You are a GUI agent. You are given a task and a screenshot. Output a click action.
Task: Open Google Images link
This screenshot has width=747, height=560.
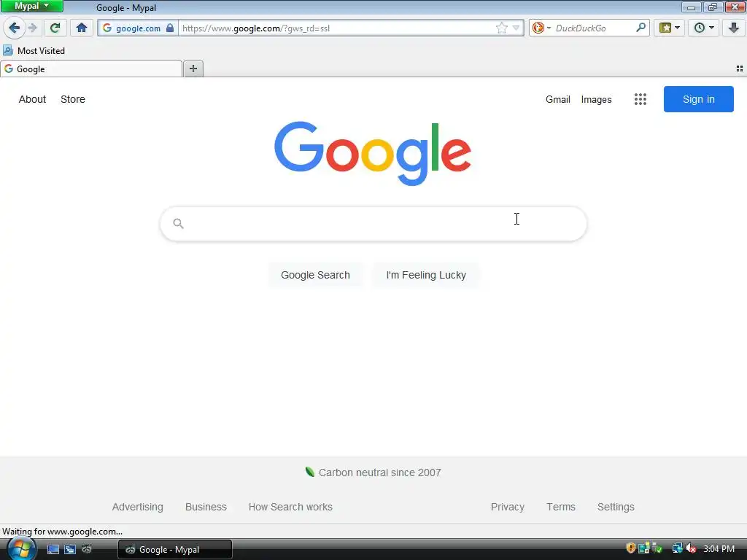click(596, 99)
